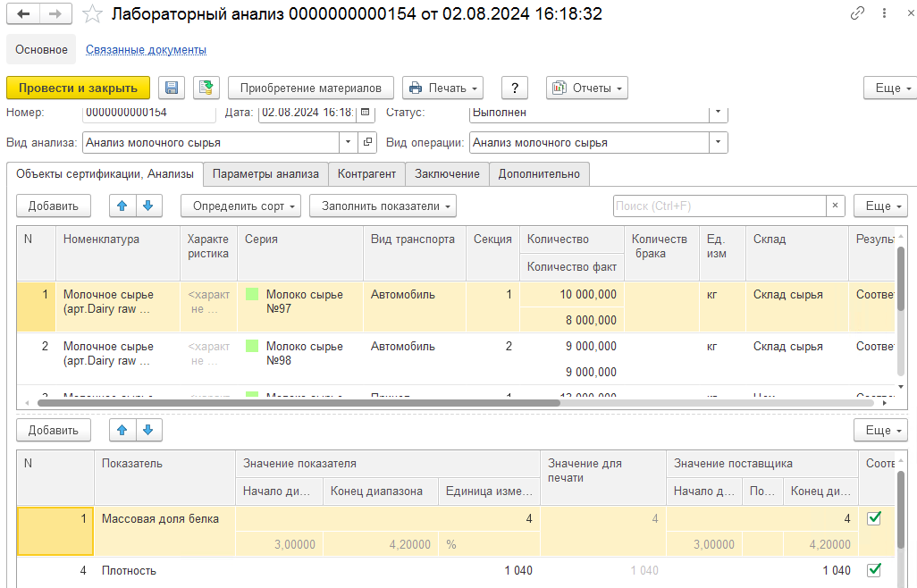Select the Плотность indicator row

(x=455, y=570)
